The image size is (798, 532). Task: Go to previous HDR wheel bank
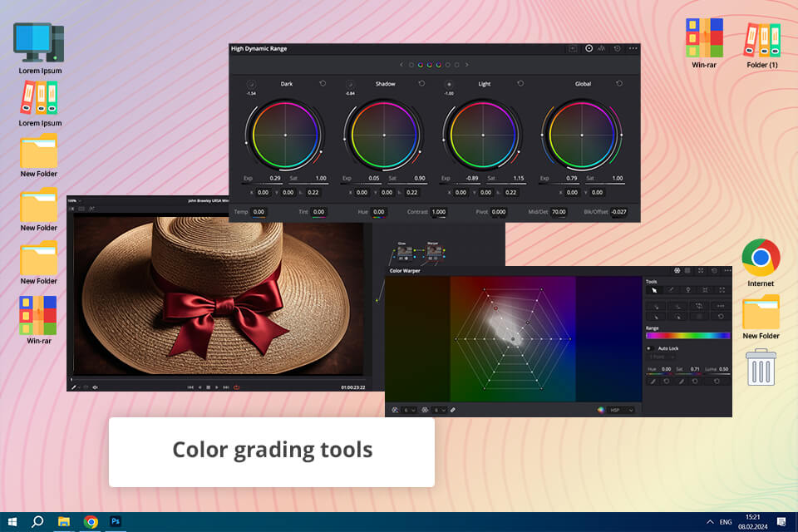(401, 65)
